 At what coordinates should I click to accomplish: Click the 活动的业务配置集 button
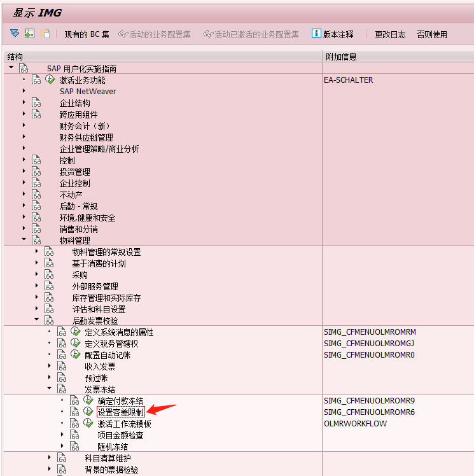(x=155, y=34)
